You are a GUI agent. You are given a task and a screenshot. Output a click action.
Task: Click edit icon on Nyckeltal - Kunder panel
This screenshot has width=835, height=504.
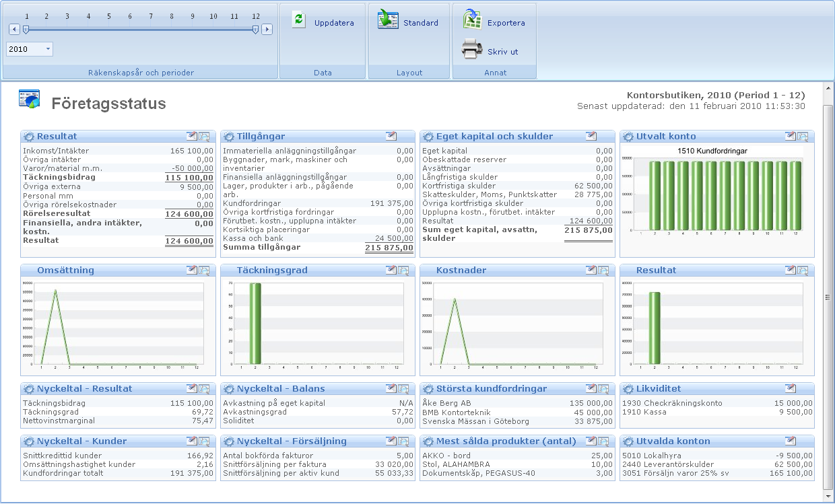point(191,441)
